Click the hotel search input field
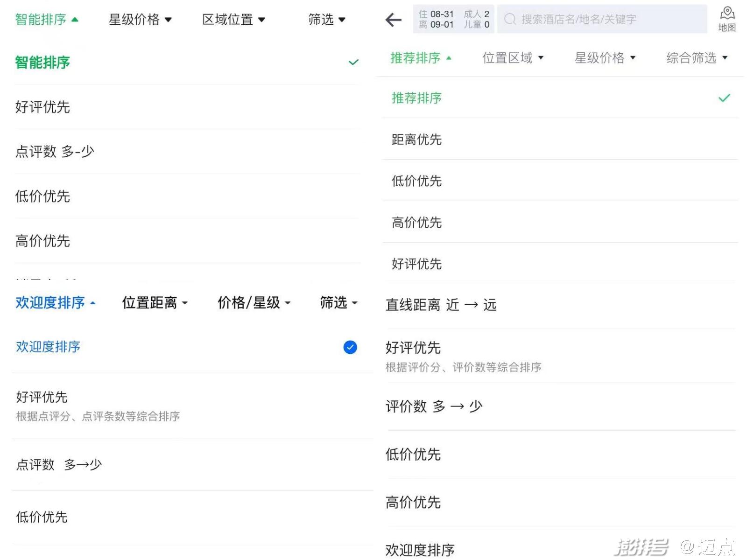 click(602, 19)
